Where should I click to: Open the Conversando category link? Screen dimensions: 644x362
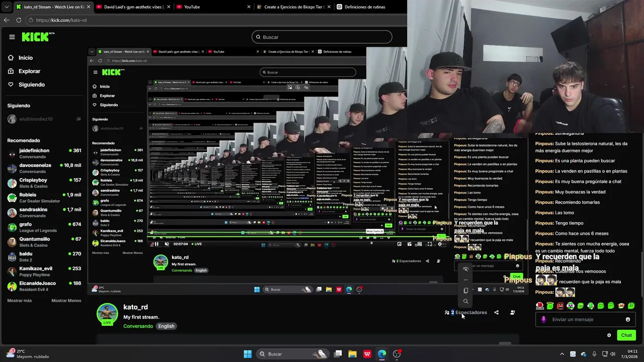138,326
